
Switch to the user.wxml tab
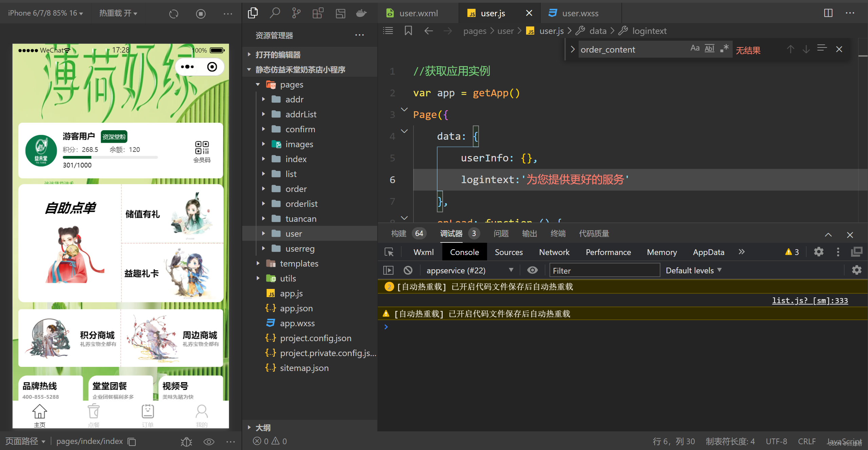click(x=418, y=13)
